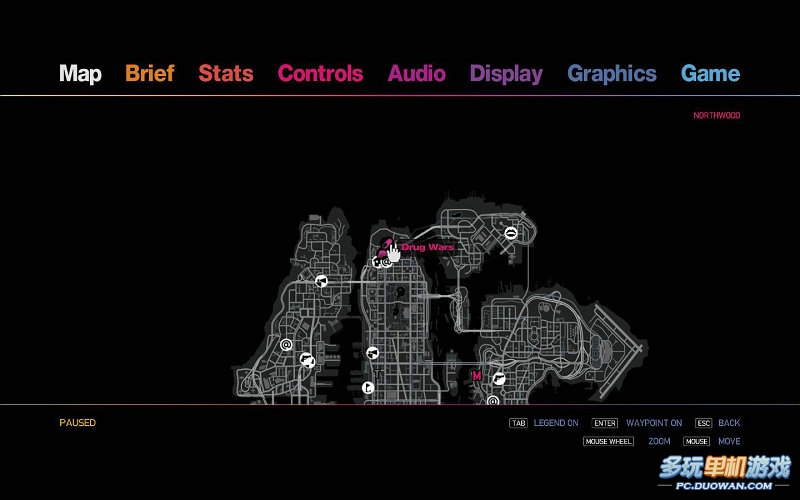Switch to the Graphics tab
The height and width of the screenshot is (500, 800).
tap(611, 73)
